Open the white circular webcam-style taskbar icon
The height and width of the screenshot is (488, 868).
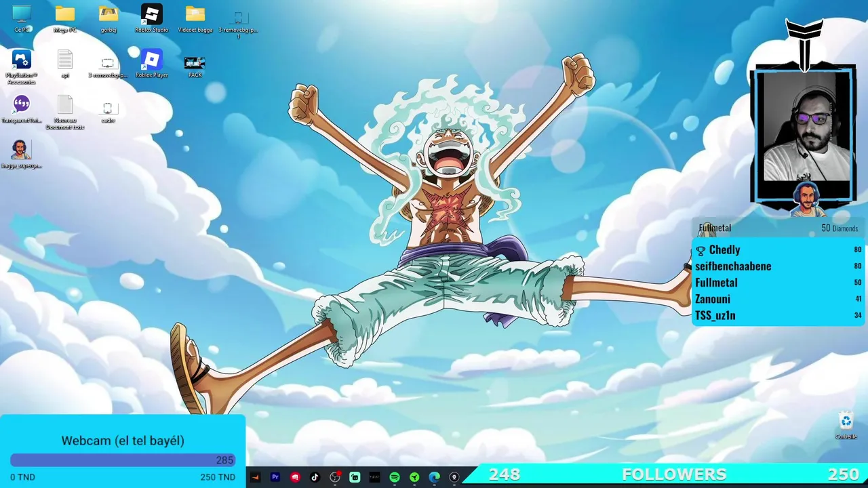454,477
